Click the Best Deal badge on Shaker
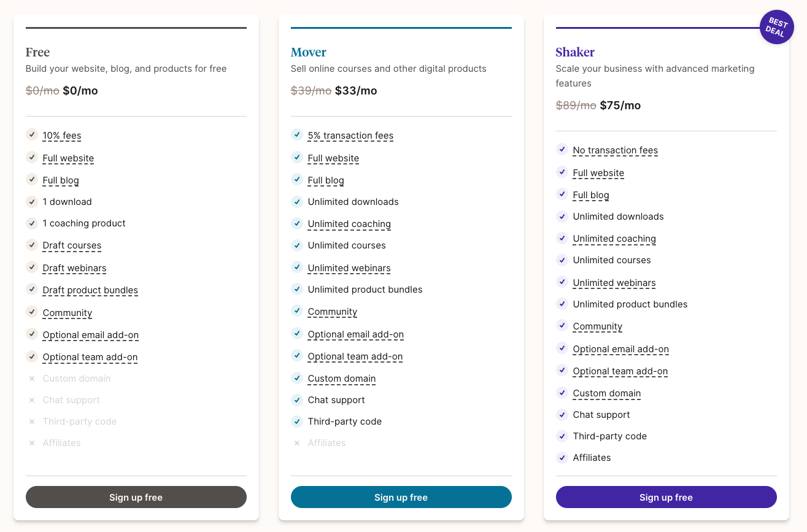 (x=776, y=28)
